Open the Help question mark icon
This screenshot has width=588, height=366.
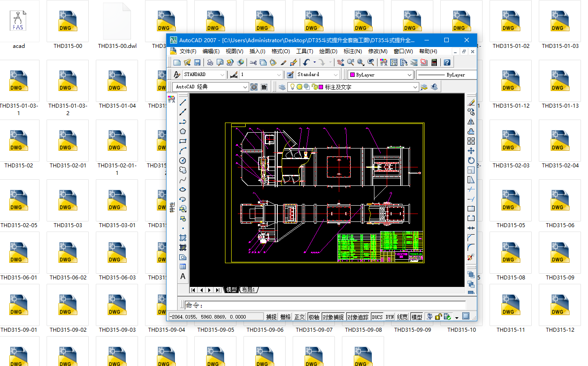(447, 62)
